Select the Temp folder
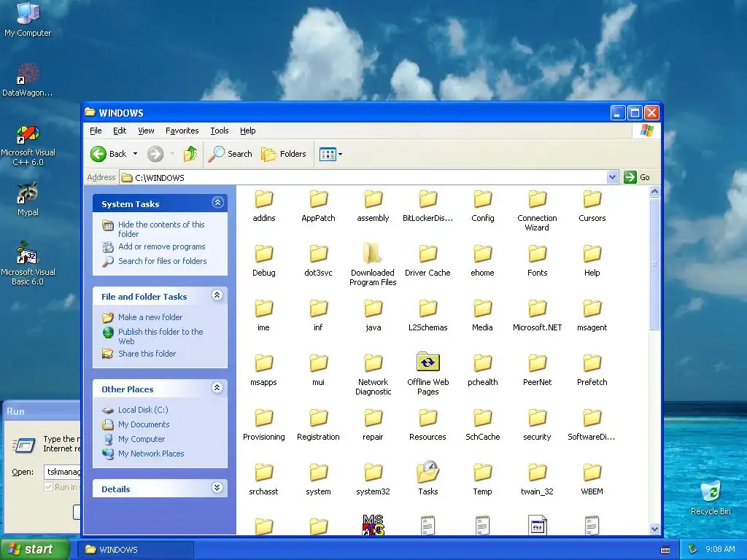747x560 pixels. 483,480
